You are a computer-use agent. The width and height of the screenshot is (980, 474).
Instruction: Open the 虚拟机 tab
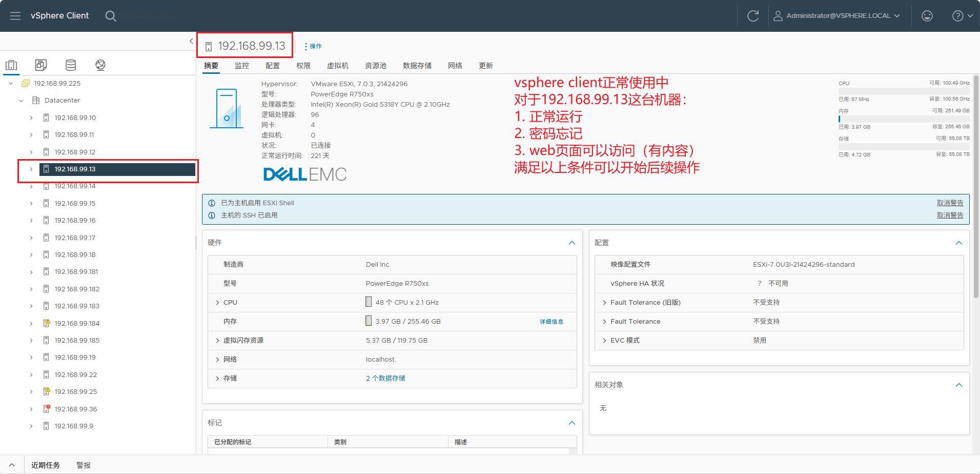pos(338,66)
